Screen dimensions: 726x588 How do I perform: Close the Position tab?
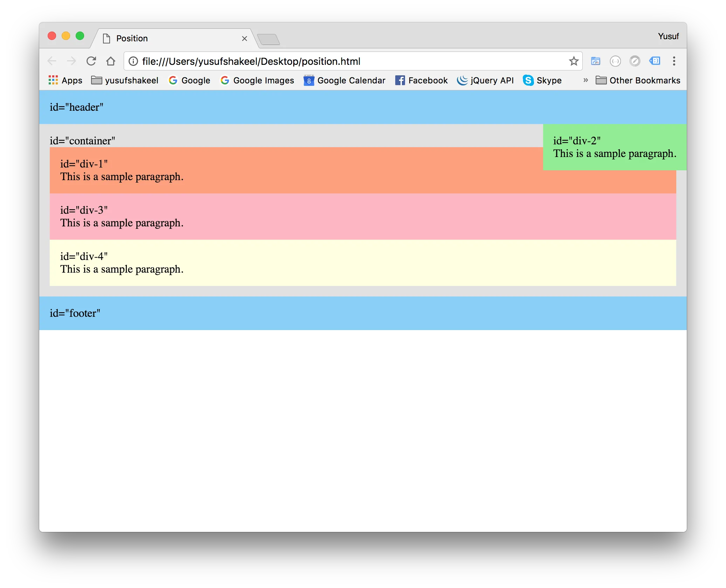(245, 39)
